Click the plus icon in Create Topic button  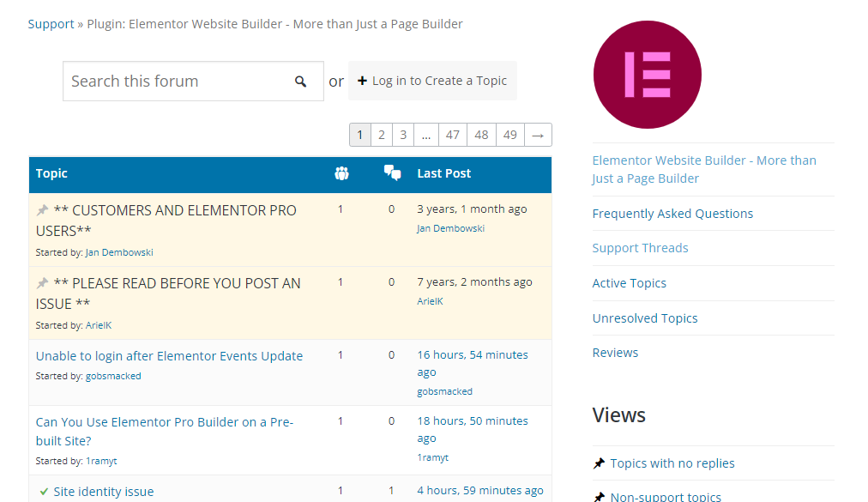pos(362,81)
